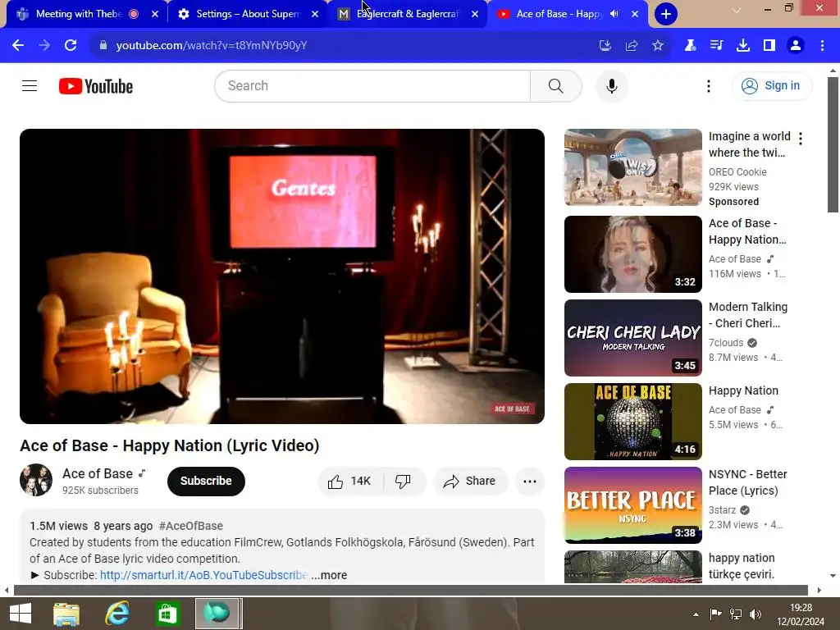
Task: Open the Chrome labs flask icon
Action: [x=690, y=46]
